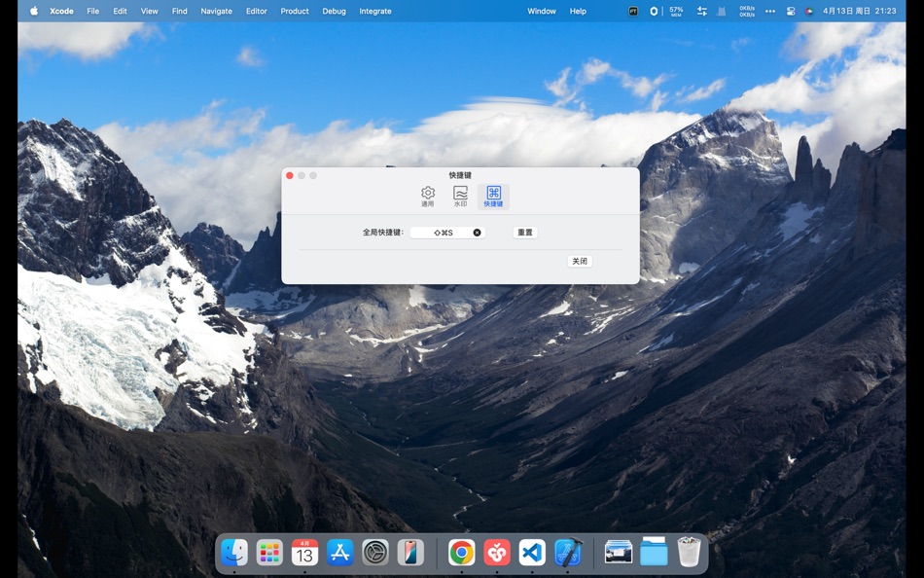Launch Visual Studio Code from the Dock
Image resolution: width=924 pixels, height=578 pixels.
coord(531,552)
